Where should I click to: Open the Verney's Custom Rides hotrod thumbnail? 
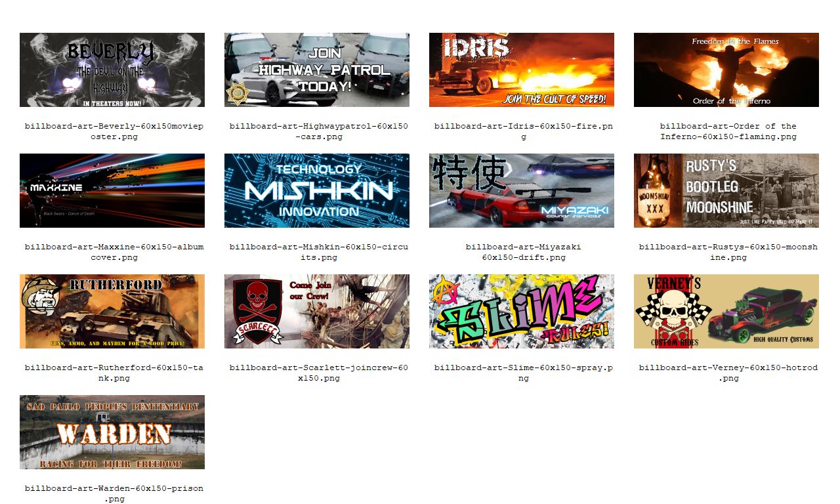click(x=726, y=311)
